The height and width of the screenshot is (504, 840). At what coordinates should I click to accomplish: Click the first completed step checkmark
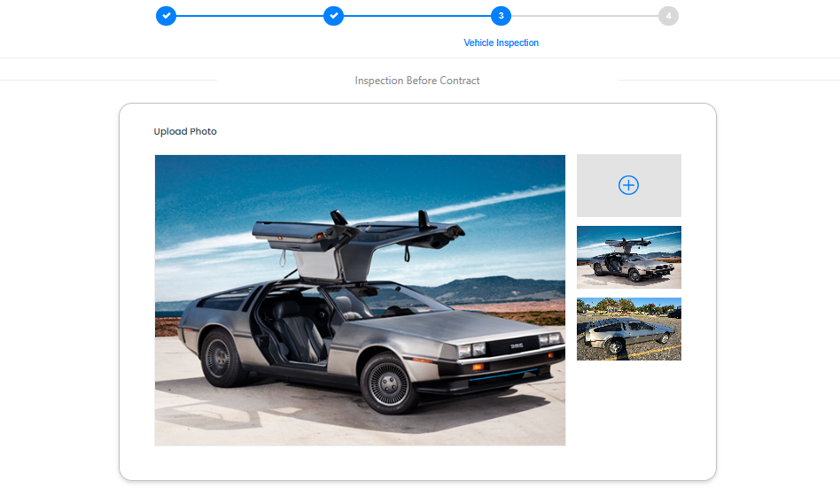point(166,16)
